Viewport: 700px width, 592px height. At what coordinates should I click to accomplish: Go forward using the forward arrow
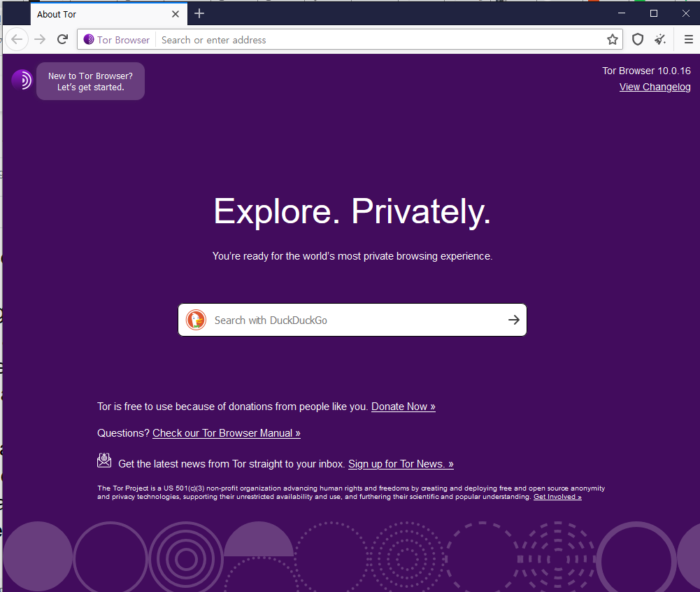click(x=40, y=40)
